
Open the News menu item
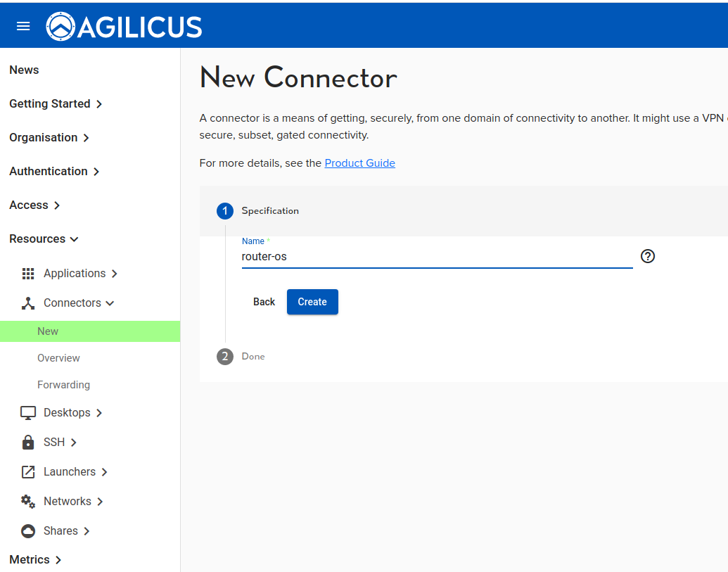coord(24,70)
